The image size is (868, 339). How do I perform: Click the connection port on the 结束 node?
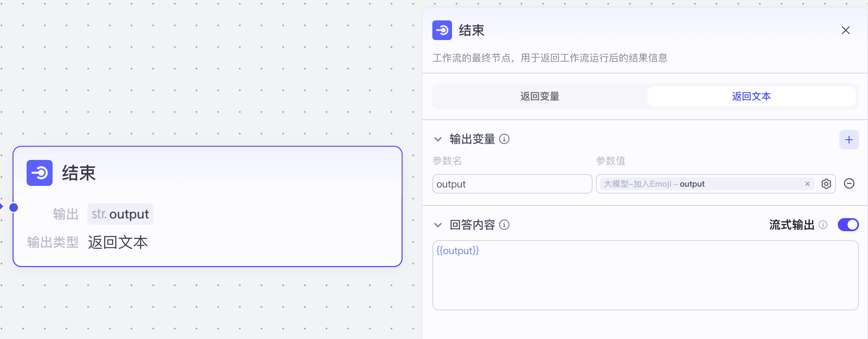(15, 207)
